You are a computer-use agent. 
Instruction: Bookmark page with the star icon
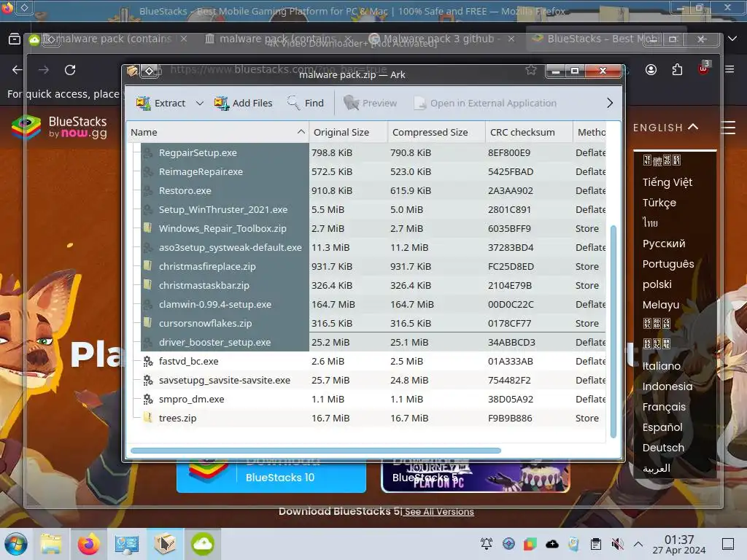point(531,71)
